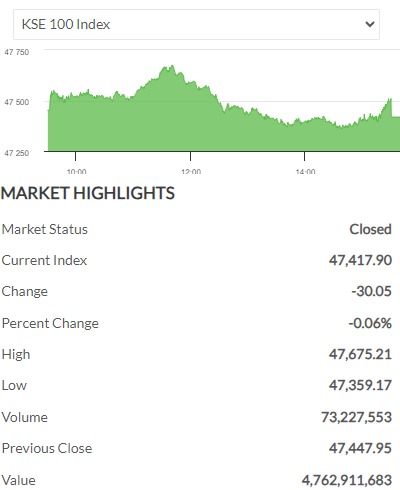Click the 47 500 y-axis label
400x490 pixels.
point(17,102)
